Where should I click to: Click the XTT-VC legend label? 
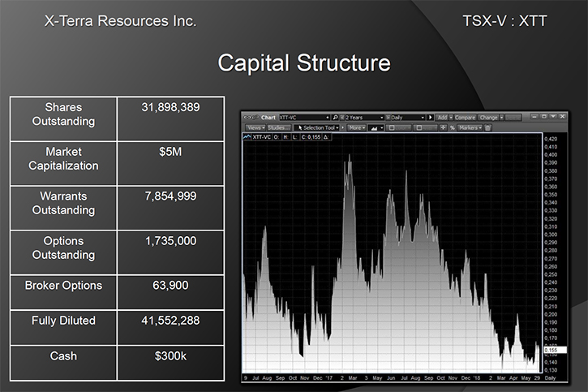(261, 137)
